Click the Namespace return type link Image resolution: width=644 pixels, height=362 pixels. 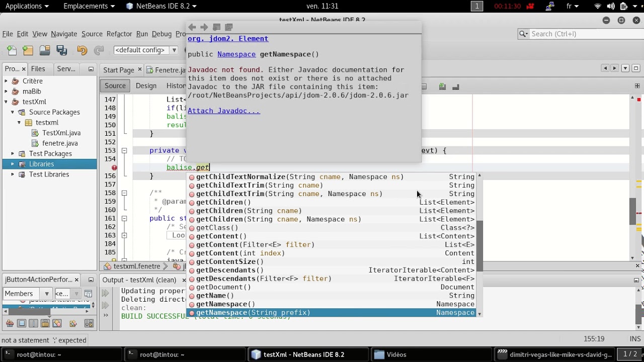(x=236, y=54)
